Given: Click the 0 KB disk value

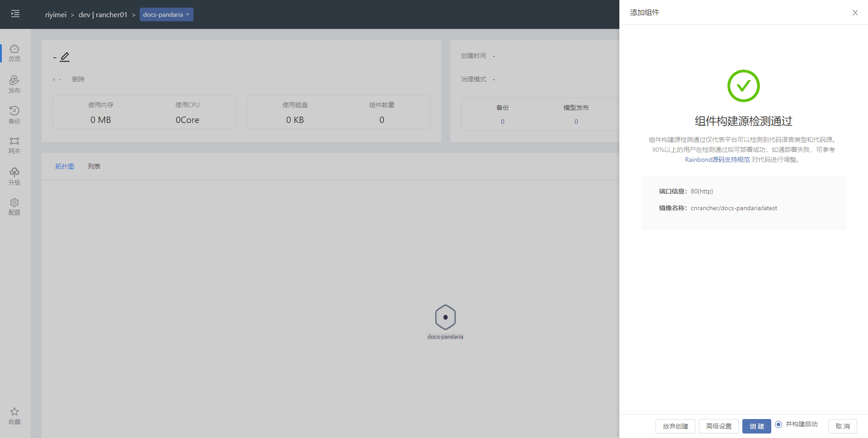Looking at the screenshot, I should coord(295,120).
